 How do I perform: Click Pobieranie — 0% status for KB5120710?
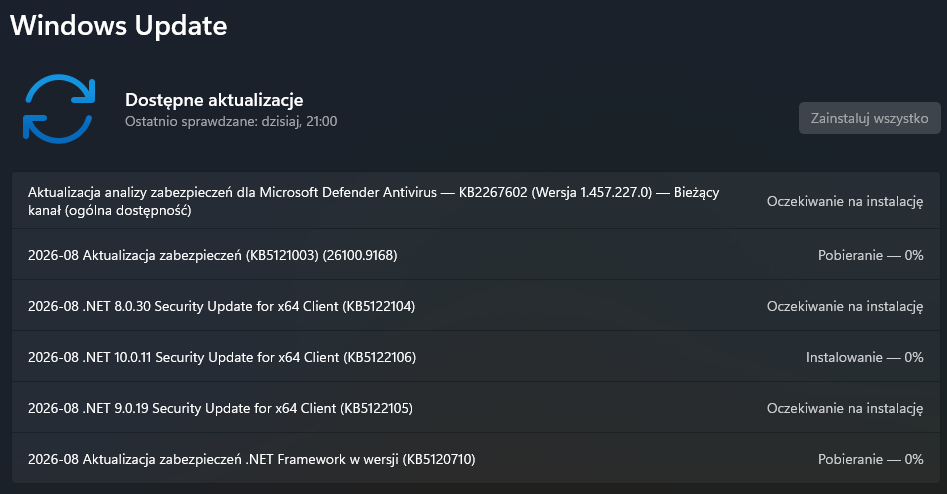coord(870,459)
